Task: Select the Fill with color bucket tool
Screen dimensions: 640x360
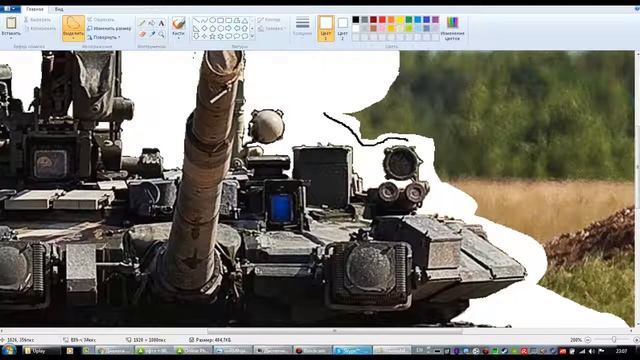Action: [151, 23]
